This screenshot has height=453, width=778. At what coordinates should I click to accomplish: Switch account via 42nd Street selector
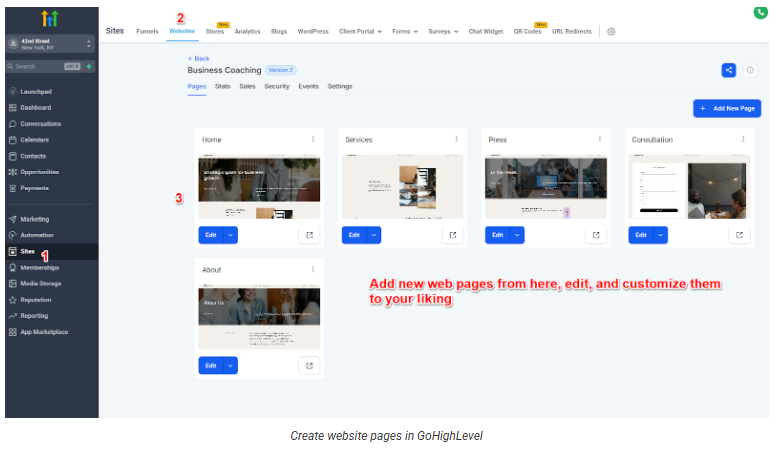(x=51, y=44)
